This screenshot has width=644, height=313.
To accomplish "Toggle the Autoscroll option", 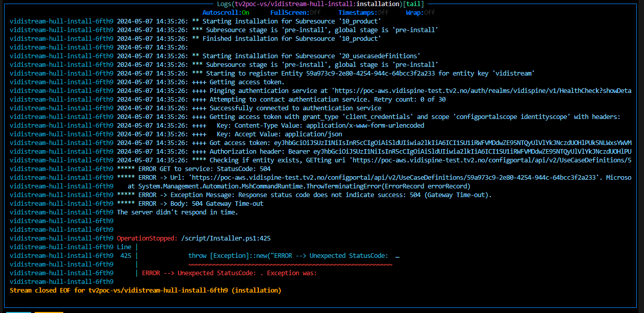I will click(x=226, y=12).
